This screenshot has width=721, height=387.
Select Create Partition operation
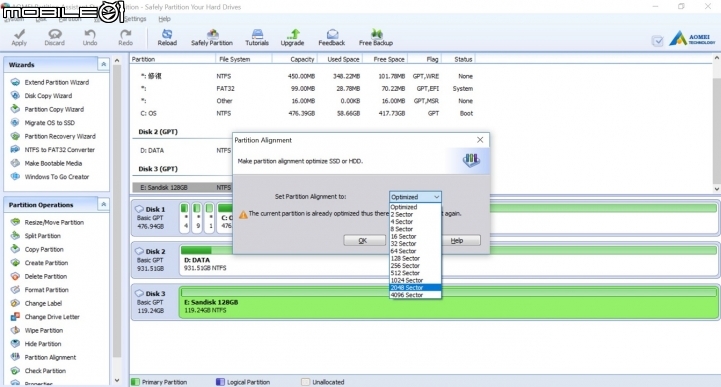pos(46,263)
